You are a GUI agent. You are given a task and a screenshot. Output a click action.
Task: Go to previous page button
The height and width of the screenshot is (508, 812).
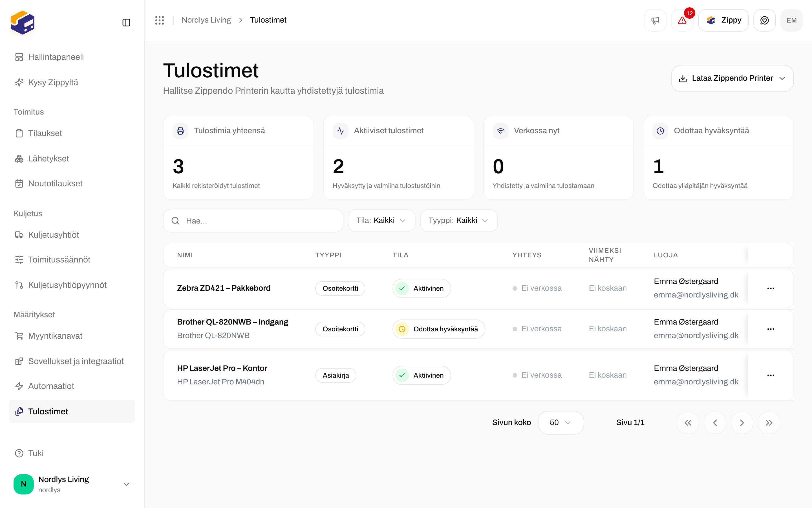coord(715,423)
